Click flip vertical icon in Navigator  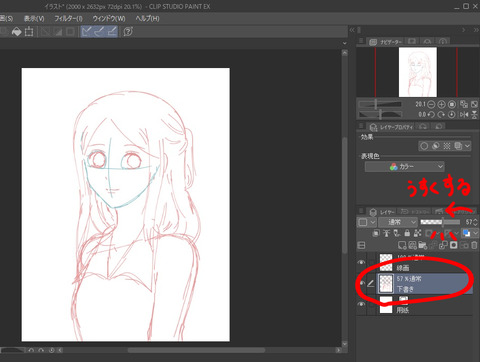point(474,115)
